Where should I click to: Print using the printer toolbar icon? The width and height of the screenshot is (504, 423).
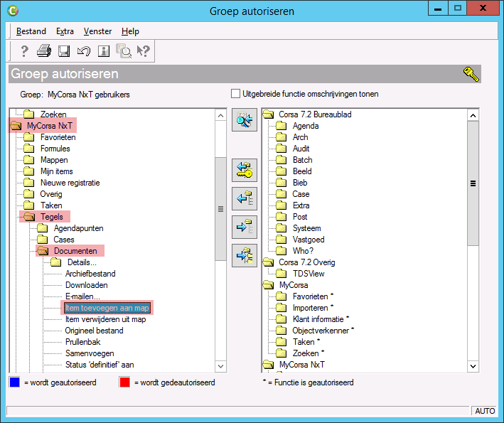tap(44, 50)
